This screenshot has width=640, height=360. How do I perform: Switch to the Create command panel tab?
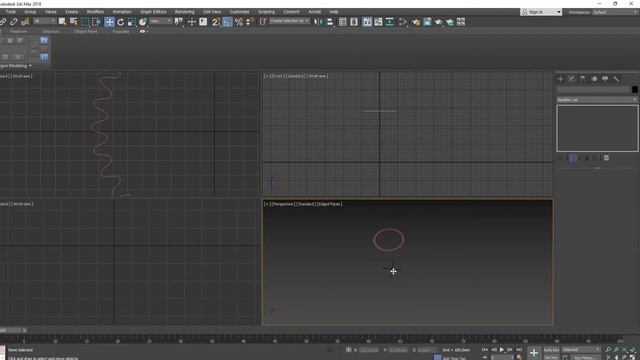(x=560, y=78)
